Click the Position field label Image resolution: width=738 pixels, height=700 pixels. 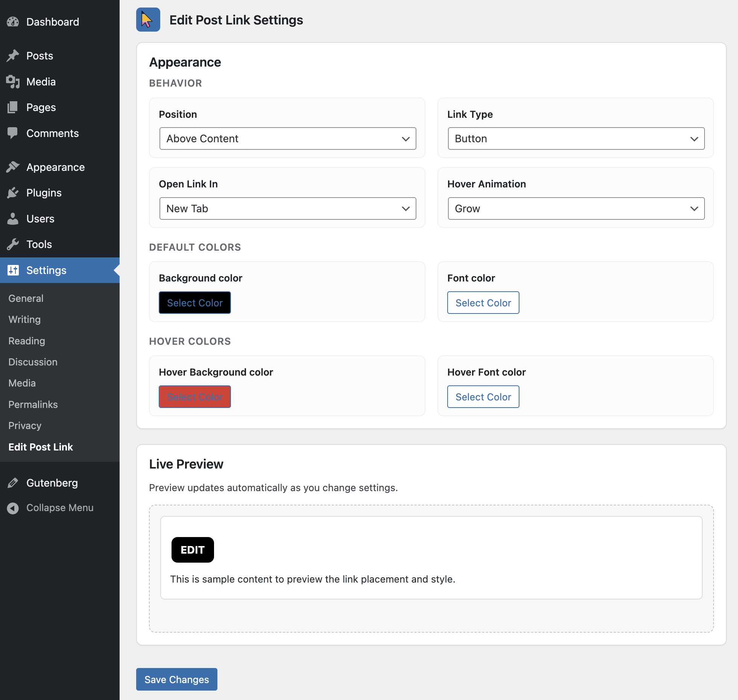178,114
